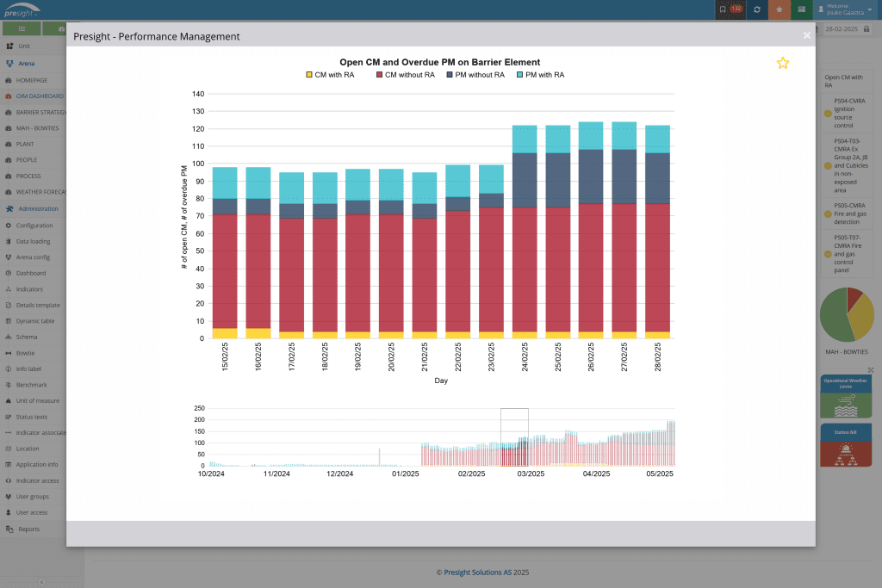This screenshot has width=882, height=588.
Task: Click PS05-CMRA Fire and gas detection item
Action: tap(848, 214)
